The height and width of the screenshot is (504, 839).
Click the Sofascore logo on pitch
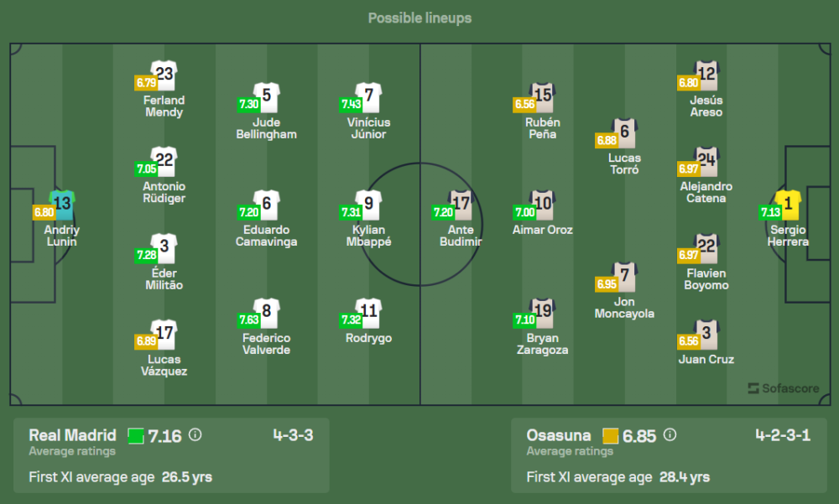(x=784, y=388)
